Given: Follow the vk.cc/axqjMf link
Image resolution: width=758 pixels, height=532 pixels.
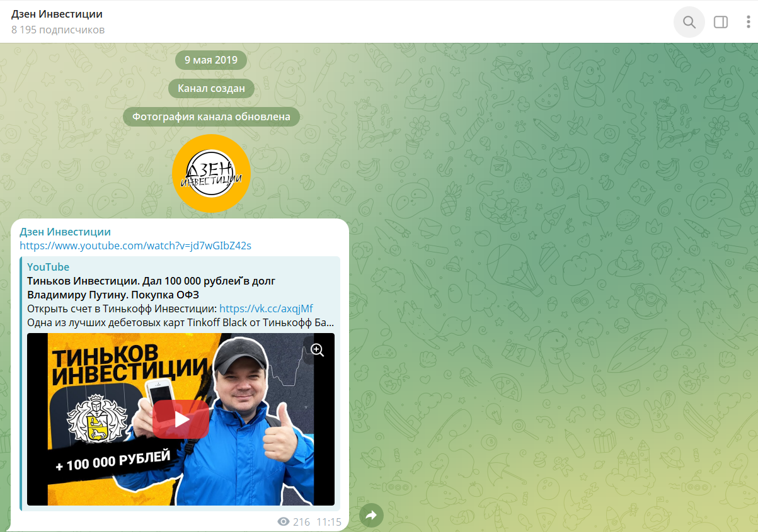Looking at the screenshot, I should (266, 308).
